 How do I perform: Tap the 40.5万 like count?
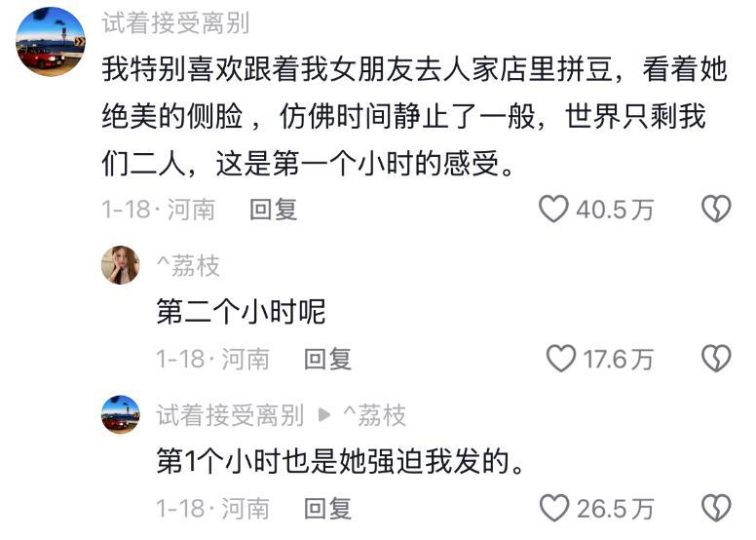pyautogui.click(x=615, y=210)
